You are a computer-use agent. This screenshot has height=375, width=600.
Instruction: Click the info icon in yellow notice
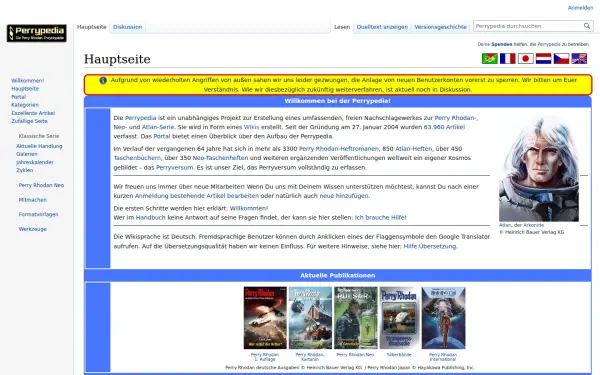coord(103,80)
